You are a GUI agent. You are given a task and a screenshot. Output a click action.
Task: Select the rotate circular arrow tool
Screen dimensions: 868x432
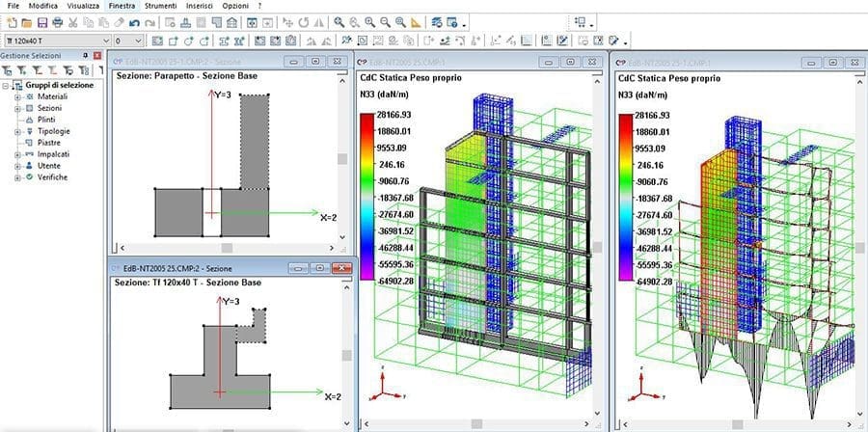(304, 23)
